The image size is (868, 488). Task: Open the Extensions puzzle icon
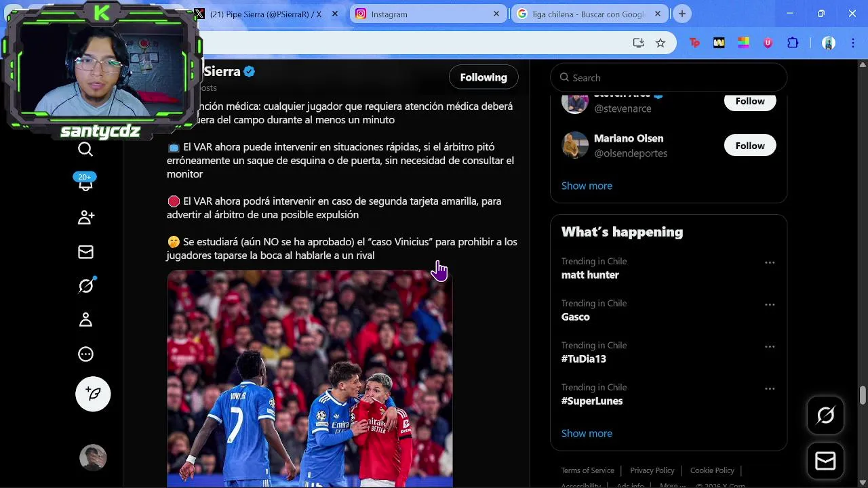(x=793, y=43)
